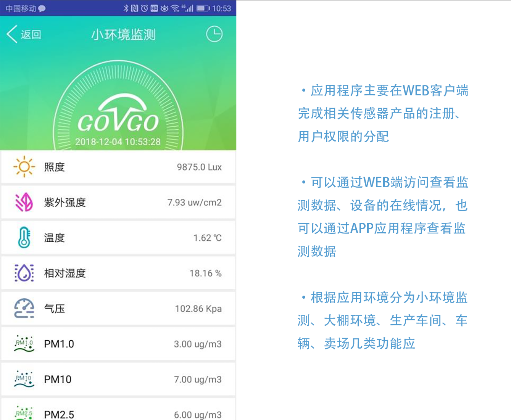Image resolution: width=511 pixels, height=420 pixels.
Task: Select the 3.00 ug/m3 PM1.0 value
Action: coord(198,344)
